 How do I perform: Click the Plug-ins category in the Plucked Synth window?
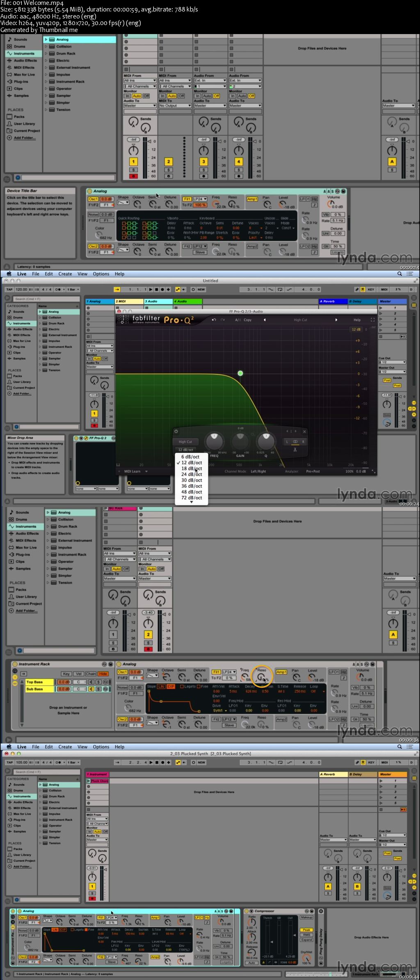coord(19,819)
